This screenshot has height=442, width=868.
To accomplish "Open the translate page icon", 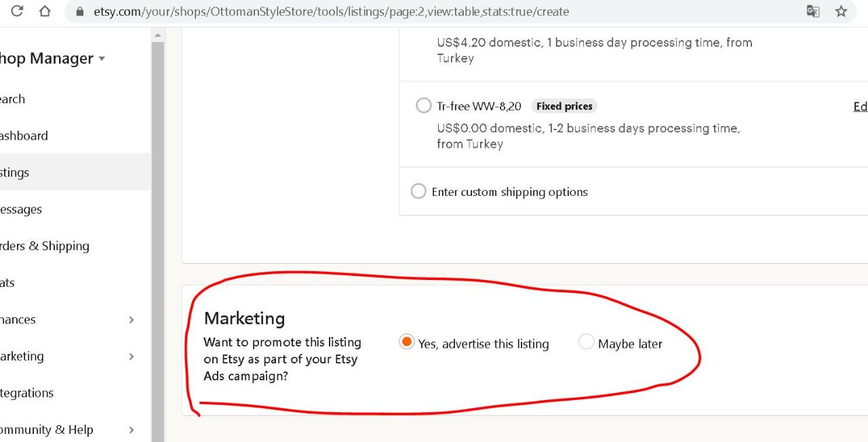I will [813, 12].
